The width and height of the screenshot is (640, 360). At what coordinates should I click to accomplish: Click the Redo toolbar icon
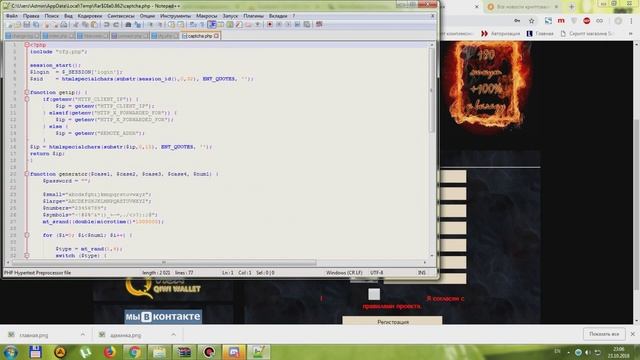pyautogui.click(x=116, y=25)
